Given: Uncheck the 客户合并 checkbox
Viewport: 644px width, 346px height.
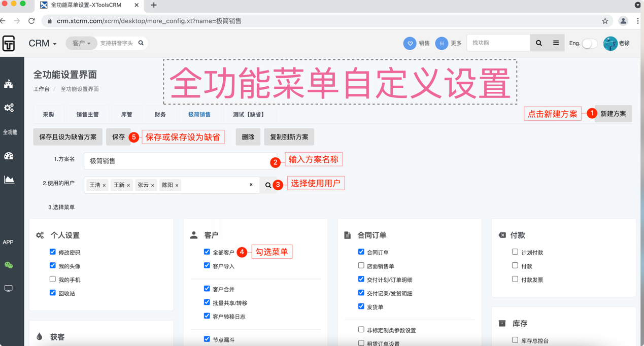Looking at the screenshot, I should click(x=207, y=289).
